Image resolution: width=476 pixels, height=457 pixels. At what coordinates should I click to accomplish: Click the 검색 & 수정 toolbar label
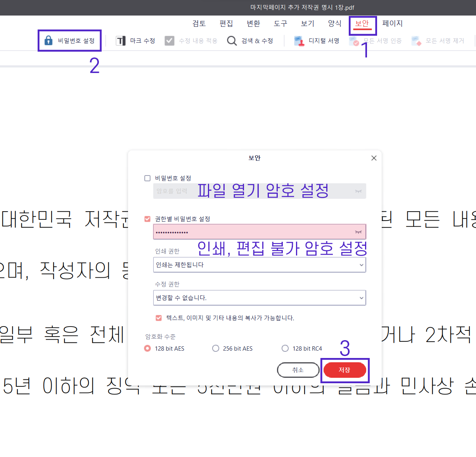[x=257, y=41]
